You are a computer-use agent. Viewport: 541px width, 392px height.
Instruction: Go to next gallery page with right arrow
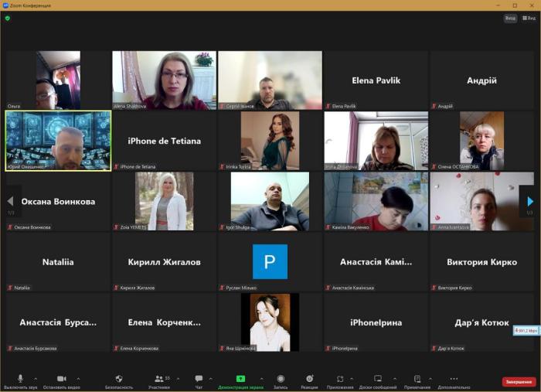tap(529, 202)
